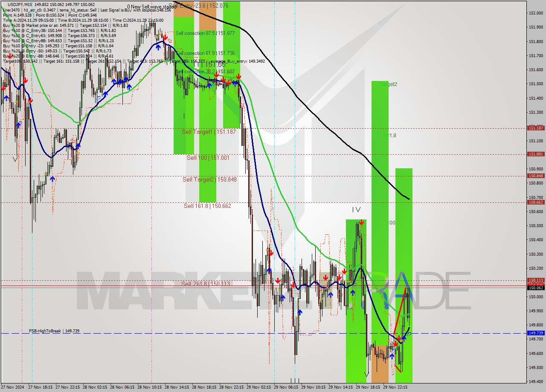Click the '28 Nov 14:15' time axis label

[177, 388]
